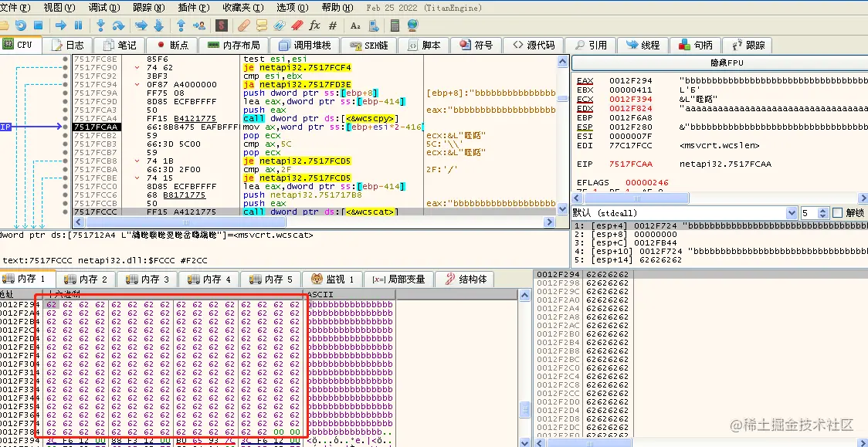Click the step into icon
The image size is (868, 447).
pyautogui.click(x=100, y=25)
